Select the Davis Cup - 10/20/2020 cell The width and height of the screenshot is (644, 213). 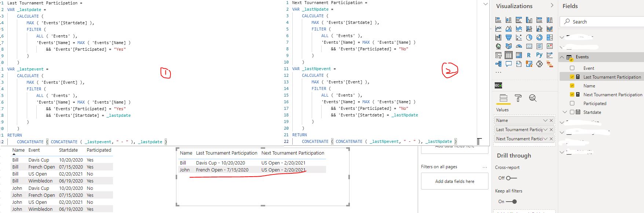click(220, 163)
